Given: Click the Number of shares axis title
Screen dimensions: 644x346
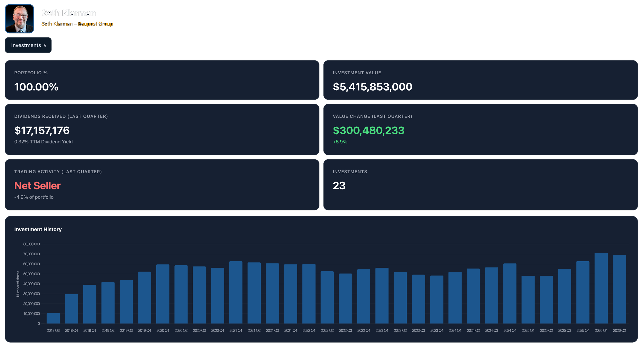Looking at the screenshot, I should pyautogui.click(x=18, y=284).
